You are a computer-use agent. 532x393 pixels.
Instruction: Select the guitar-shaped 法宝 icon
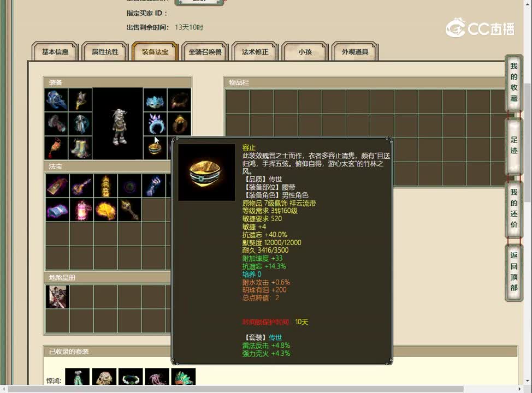tap(81, 186)
